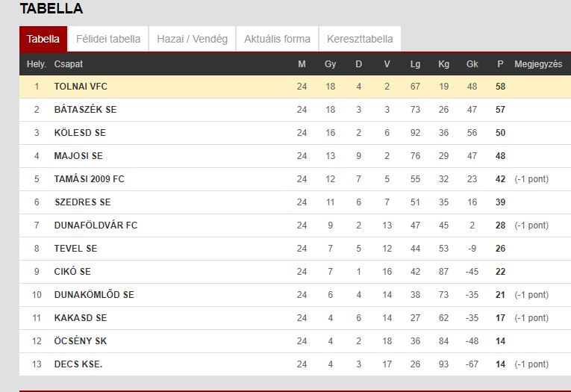Select the Aktuális forma tab
571x392 pixels.
pyautogui.click(x=277, y=39)
